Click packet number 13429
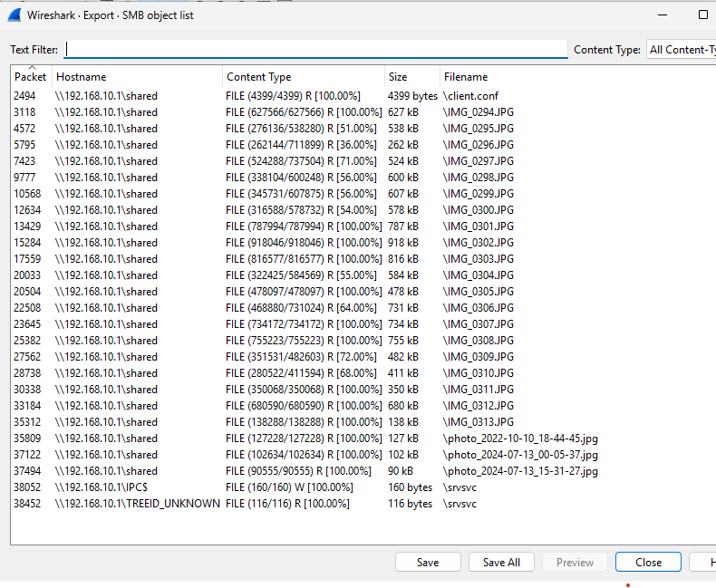 point(27,227)
